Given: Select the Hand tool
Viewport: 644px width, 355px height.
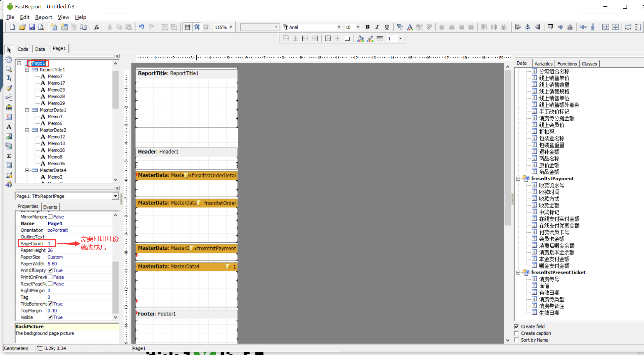Looking at the screenshot, I should click(9, 59).
